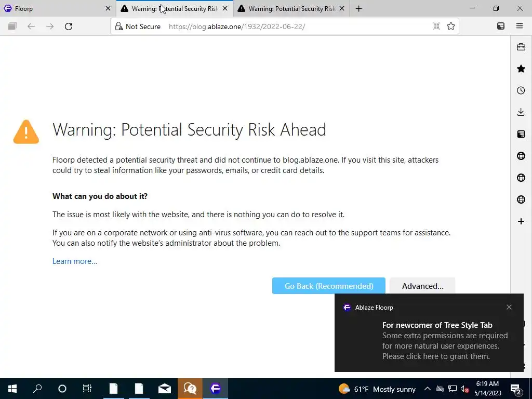This screenshot has width=532, height=399.
Task: Bookmark this page with the star icon
Action: click(450, 26)
